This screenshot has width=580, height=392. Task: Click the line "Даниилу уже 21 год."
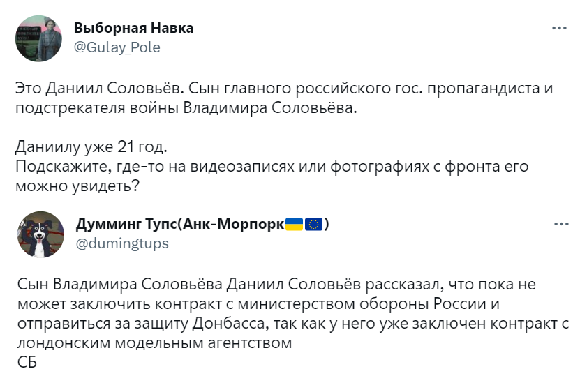[92, 149]
